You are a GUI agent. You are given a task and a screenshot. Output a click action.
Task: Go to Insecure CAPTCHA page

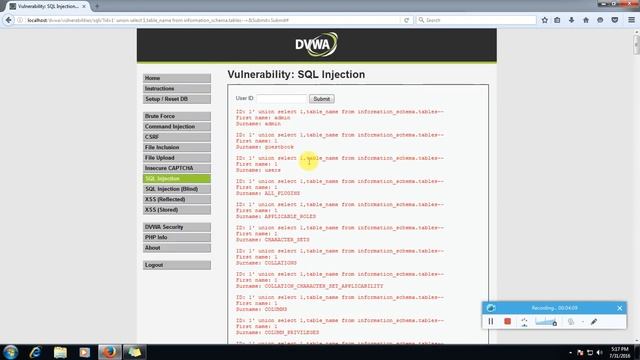point(177,168)
